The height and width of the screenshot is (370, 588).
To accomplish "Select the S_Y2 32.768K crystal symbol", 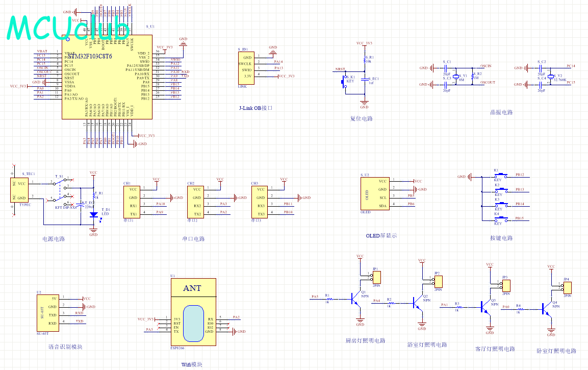I will (x=550, y=77).
